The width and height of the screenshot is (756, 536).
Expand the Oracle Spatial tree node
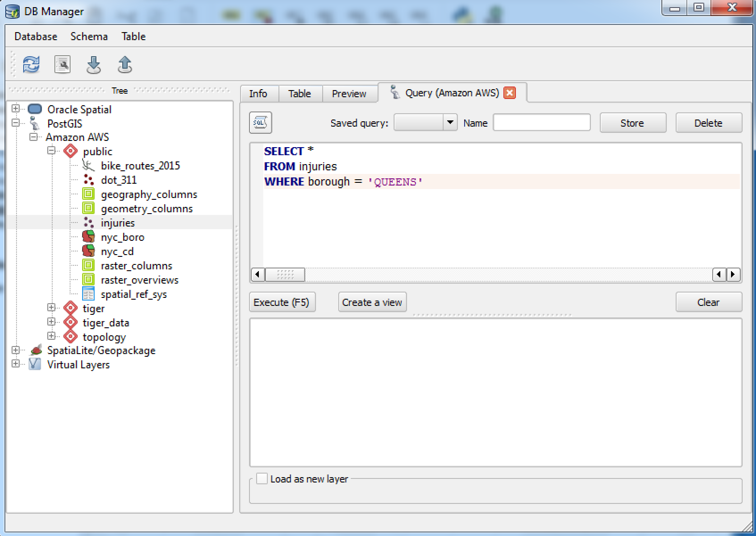(x=16, y=108)
